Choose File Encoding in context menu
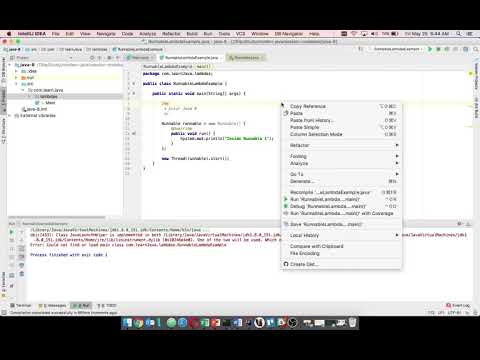This screenshot has height=360, width=480. pyautogui.click(x=342, y=253)
